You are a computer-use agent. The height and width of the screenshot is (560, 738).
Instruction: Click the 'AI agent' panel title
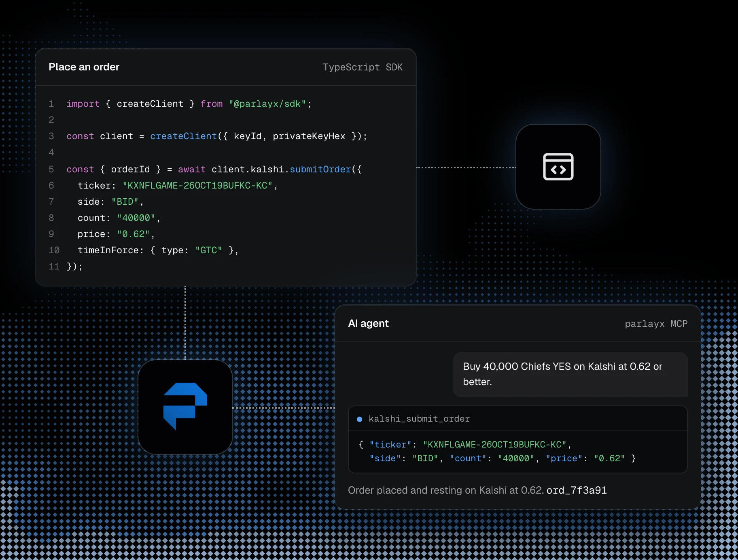(368, 323)
